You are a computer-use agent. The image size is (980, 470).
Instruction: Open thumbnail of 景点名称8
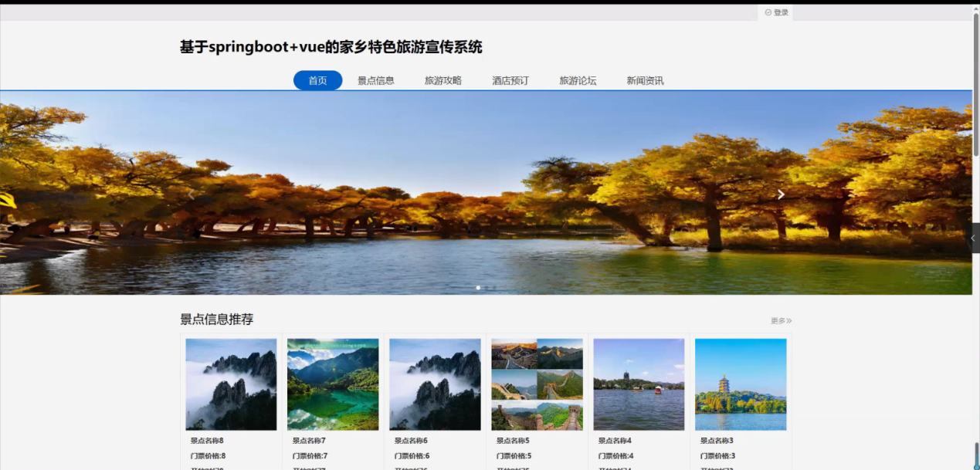(231, 384)
